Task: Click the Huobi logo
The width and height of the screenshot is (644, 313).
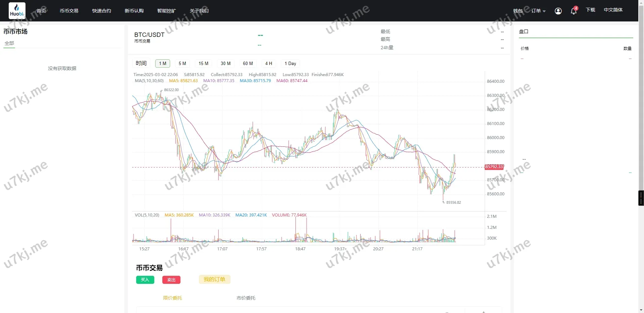Action: pyautogui.click(x=17, y=11)
